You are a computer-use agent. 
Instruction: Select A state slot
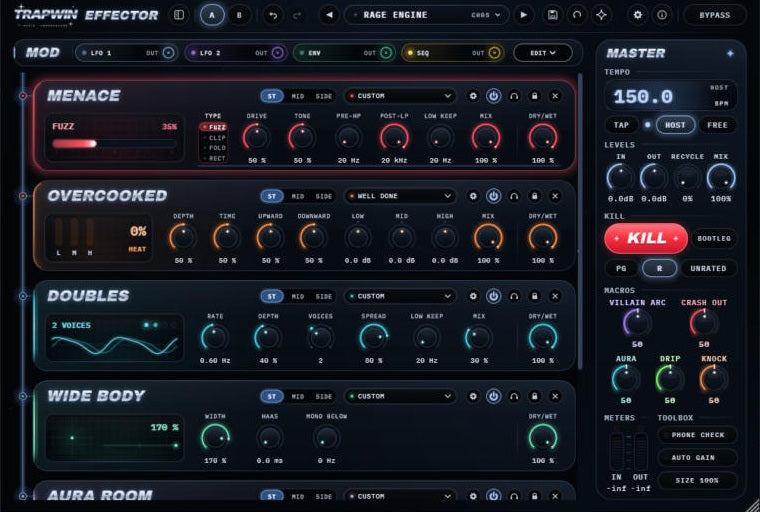pos(212,15)
